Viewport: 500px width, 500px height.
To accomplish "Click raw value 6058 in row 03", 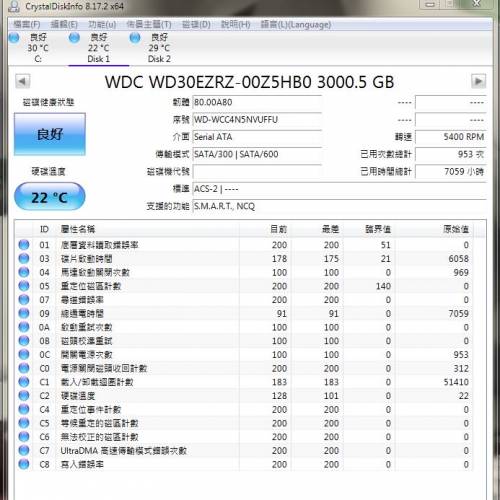I will [x=458, y=259].
